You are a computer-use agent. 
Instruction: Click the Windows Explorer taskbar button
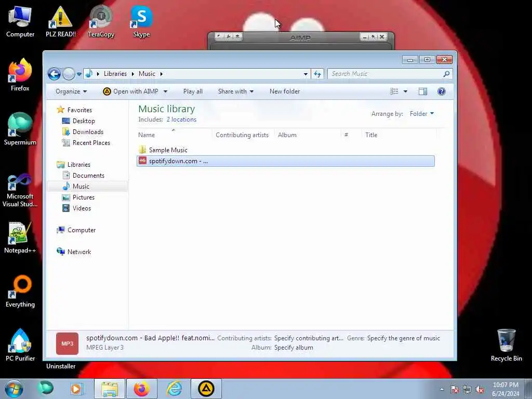pos(110,389)
